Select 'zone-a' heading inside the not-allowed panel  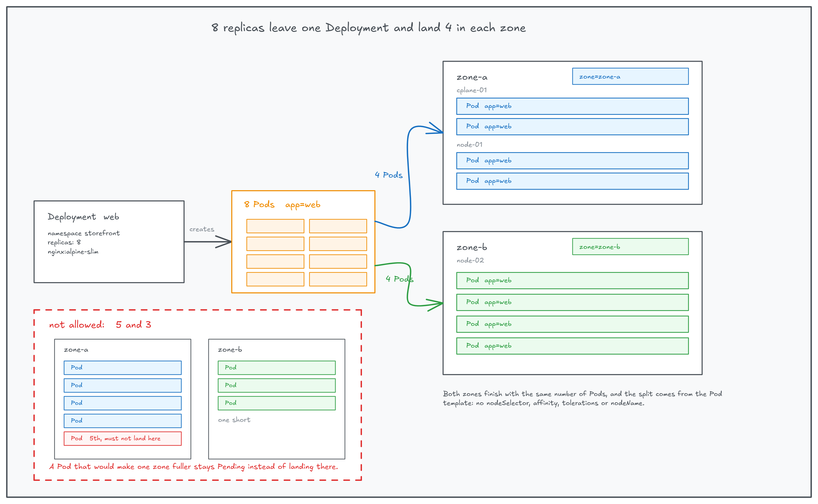[x=76, y=350]
